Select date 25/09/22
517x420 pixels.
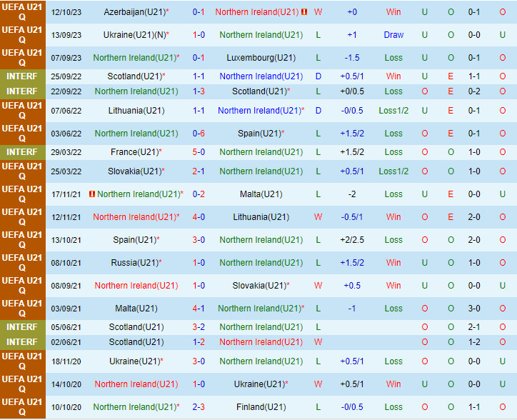[66, 76]
